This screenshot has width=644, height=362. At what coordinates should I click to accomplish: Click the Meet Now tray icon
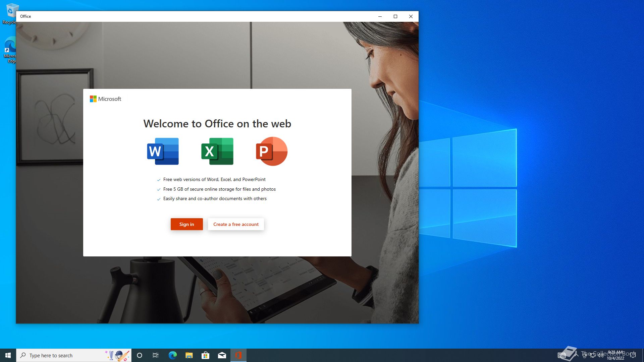(585, 355)
